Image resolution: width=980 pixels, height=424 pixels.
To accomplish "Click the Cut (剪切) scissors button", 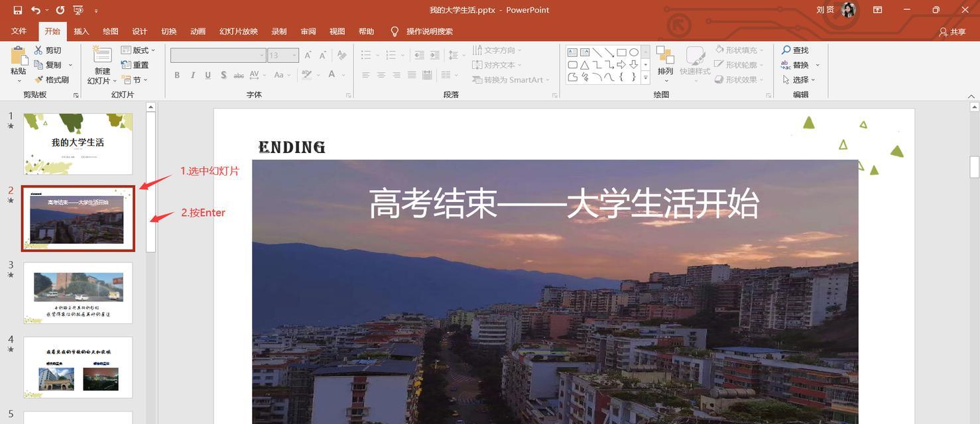I will pos(48,50).
